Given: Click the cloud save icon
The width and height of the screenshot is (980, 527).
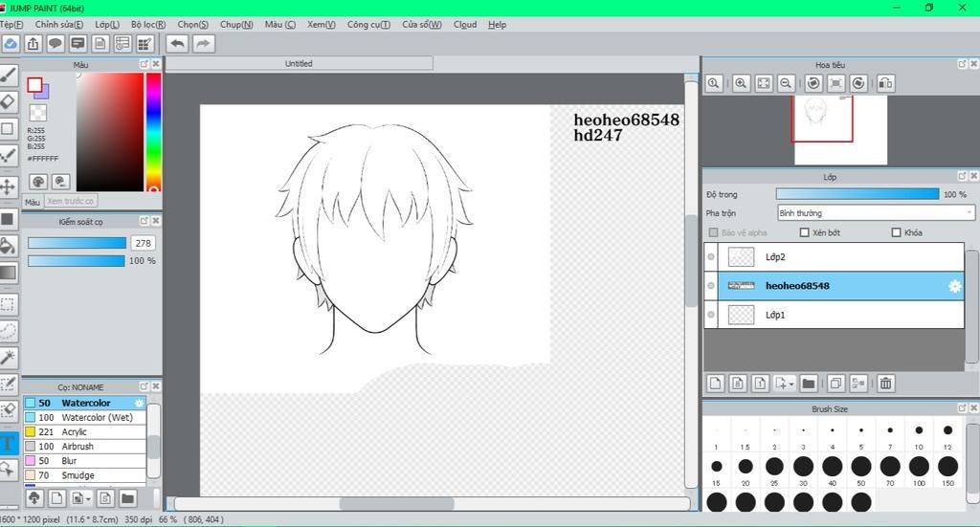Looking at the screenshot, I should click(x=11, y=44).
